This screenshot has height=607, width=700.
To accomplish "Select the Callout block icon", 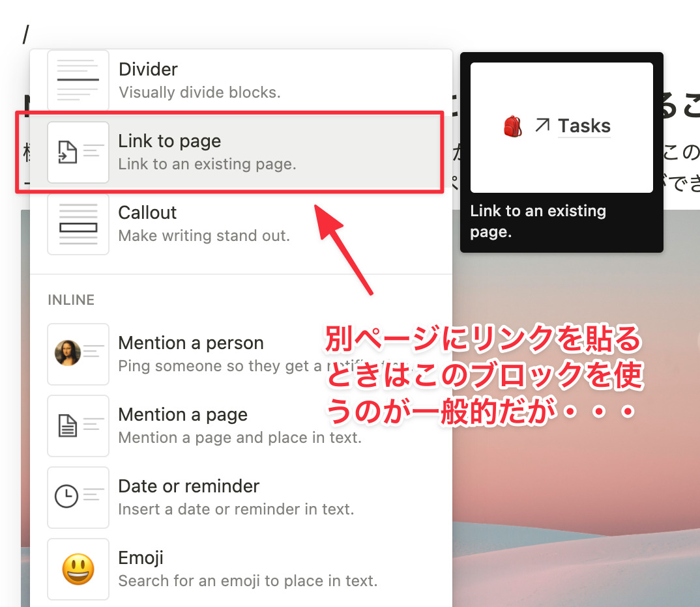I will [78, 223].
